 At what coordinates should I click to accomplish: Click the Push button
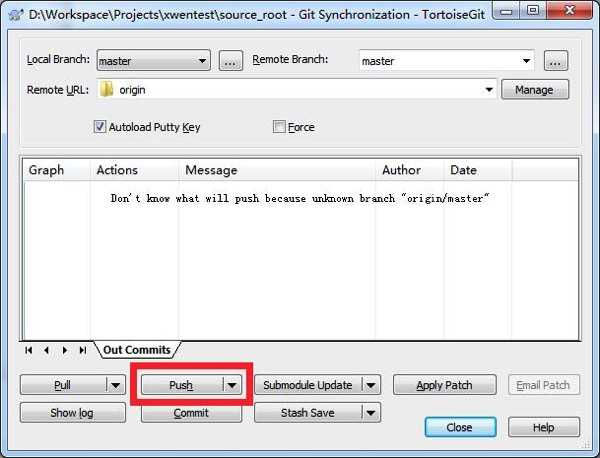click(x=182, y=385)
